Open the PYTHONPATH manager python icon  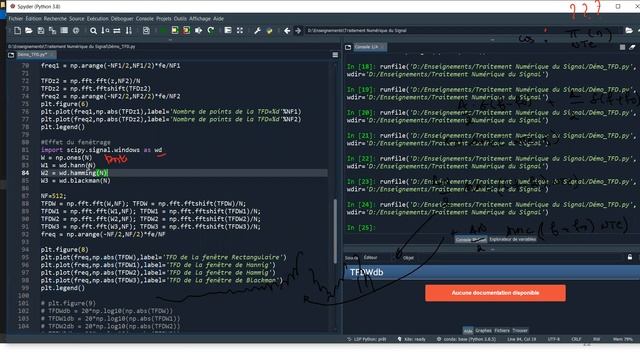pos(269,31)
